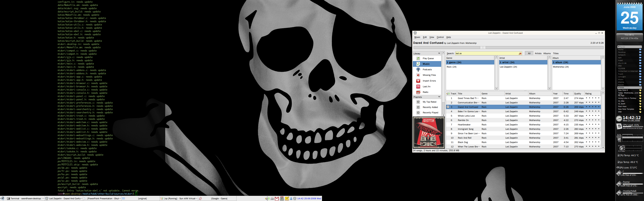The height and width of the screenshot is (201, 644).
Task: Collapse the Notes widget section
Action: pyautogui.click(x=619, y=88)
